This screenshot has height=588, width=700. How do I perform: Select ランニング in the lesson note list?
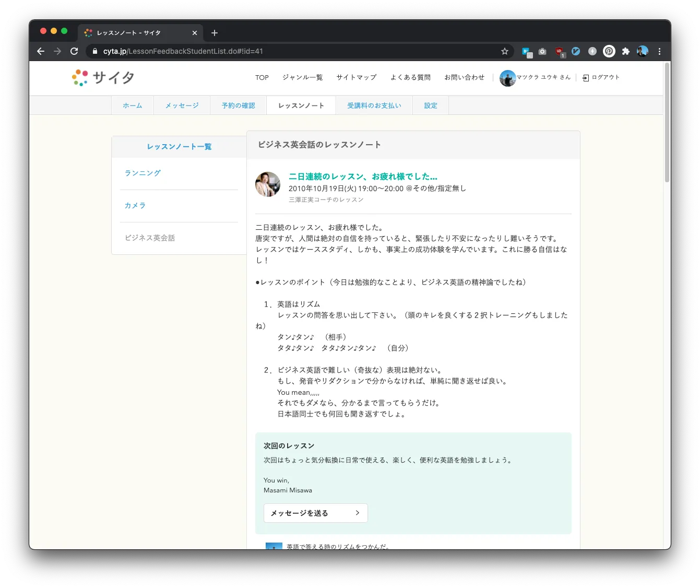(143, 173)
